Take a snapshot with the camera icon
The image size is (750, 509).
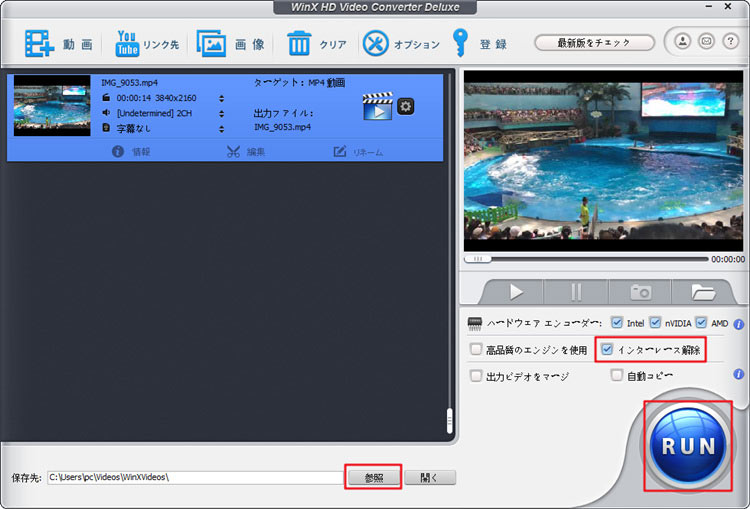(640, 292)
